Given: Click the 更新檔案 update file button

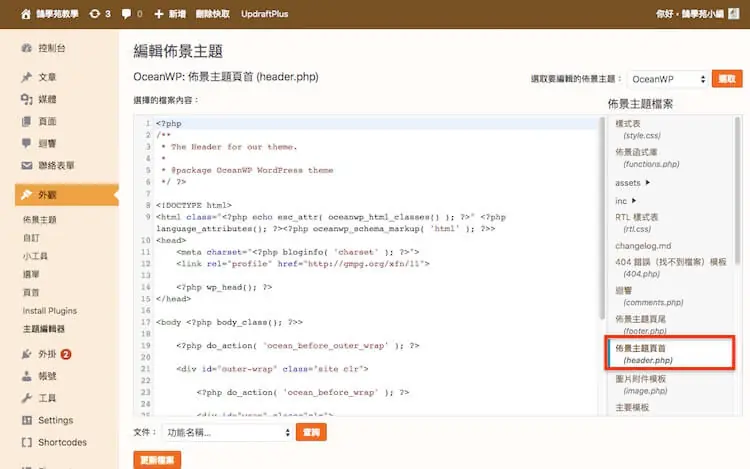Looking at the screenshot, I should point(157,460).
